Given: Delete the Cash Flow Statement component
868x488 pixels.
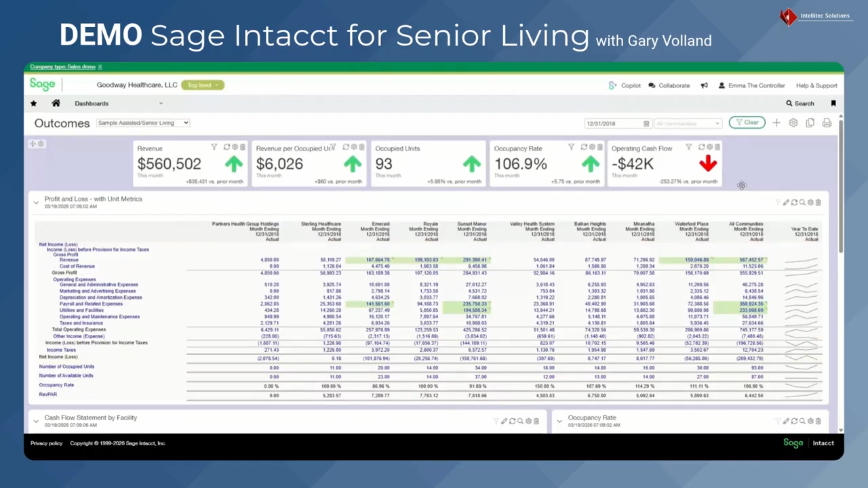Looking at the screenshot, I should tap(536, 421).
